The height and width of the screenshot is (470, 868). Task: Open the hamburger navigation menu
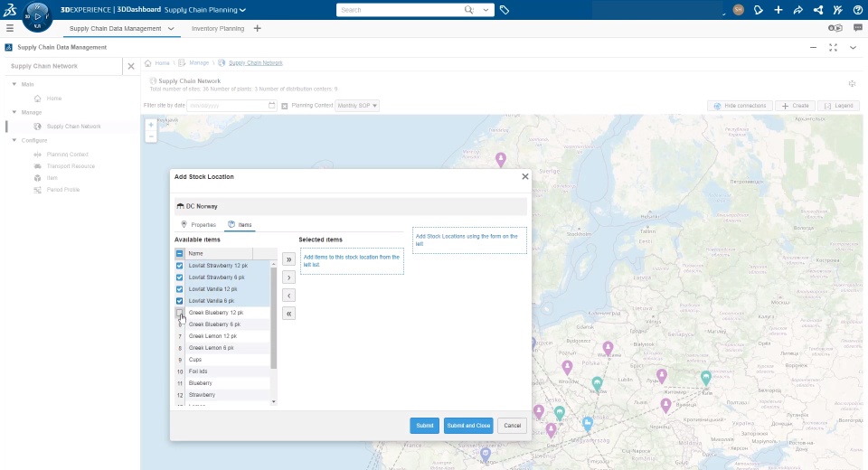[x=9, y=28]
